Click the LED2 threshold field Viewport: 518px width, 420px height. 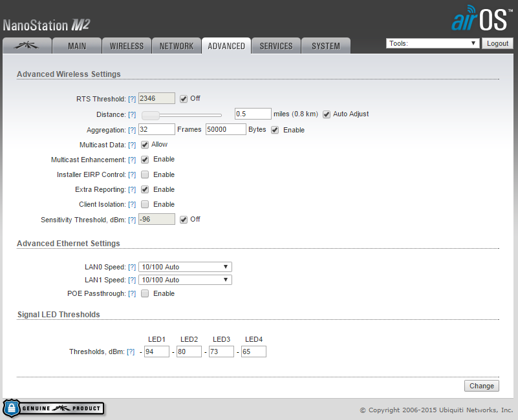(x=189, y=352)
